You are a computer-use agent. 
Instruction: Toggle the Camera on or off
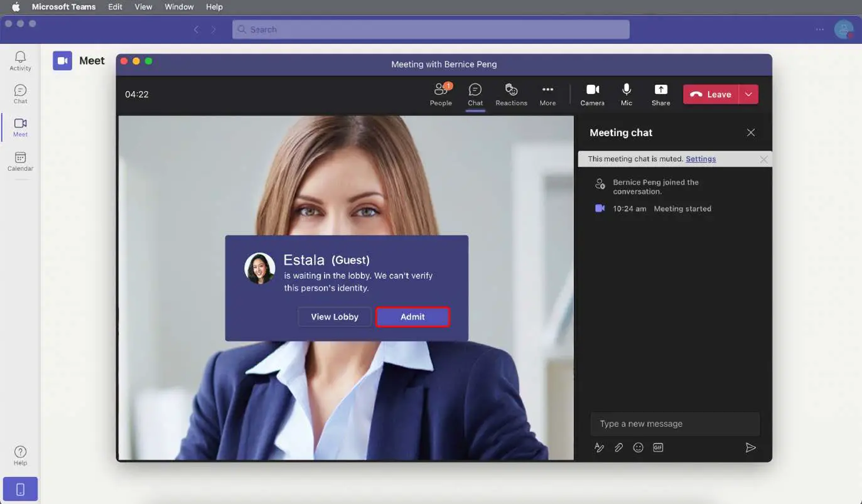[592, 94]
